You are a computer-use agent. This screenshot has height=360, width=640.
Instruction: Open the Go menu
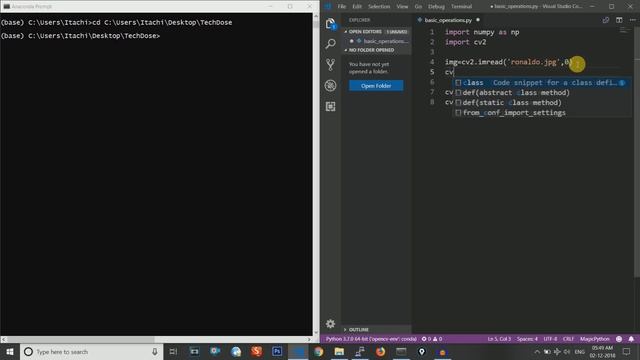[418, 6]
